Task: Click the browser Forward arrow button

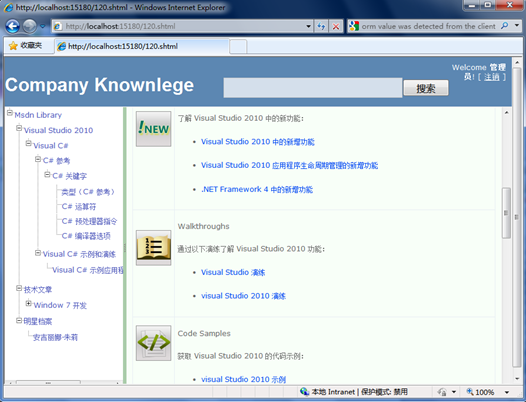Action: (x=30, y=26)
